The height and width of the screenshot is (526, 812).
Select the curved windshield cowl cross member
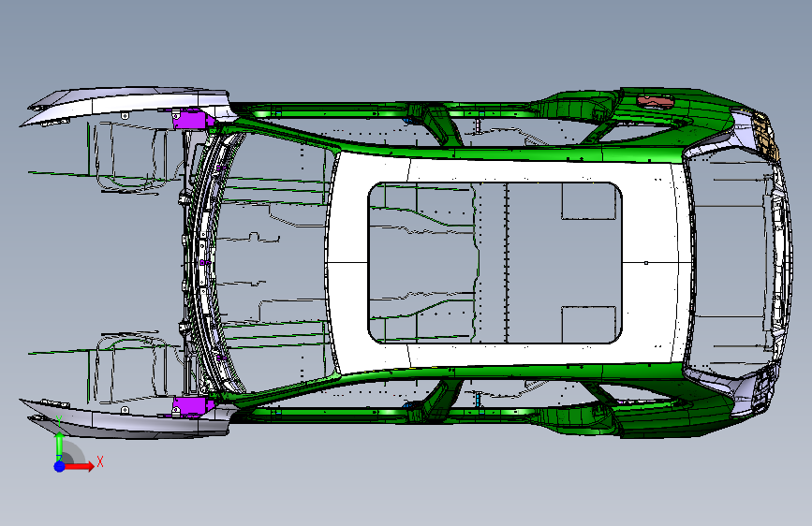pos(208,263)
